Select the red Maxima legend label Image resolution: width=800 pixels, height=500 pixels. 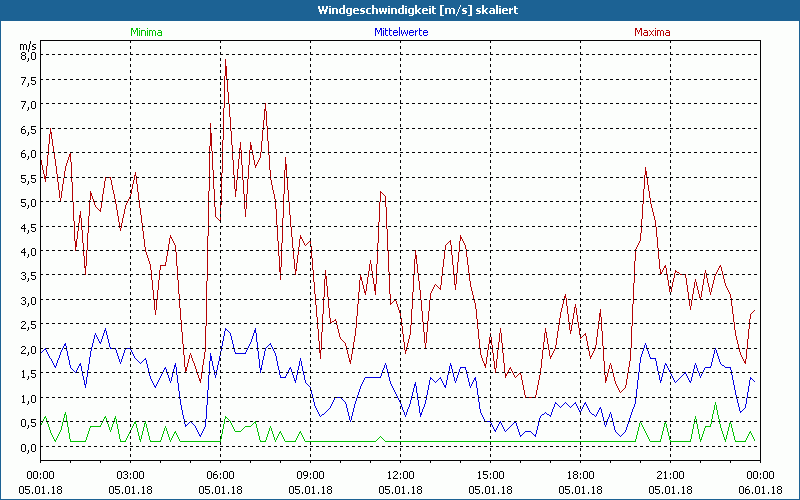click(x=653, y=32)
